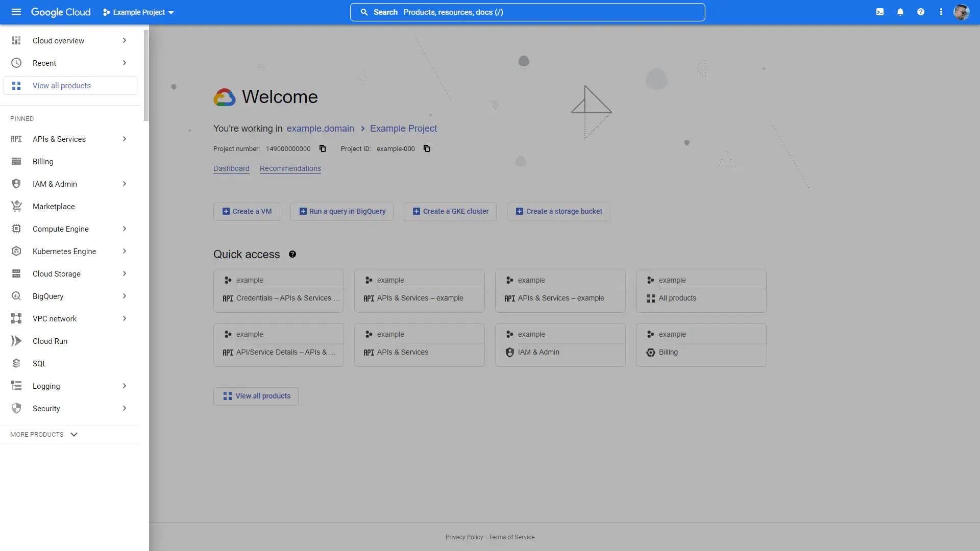
Task: Open Credentials – APIs & Services card
Action: tap(279, 291)
